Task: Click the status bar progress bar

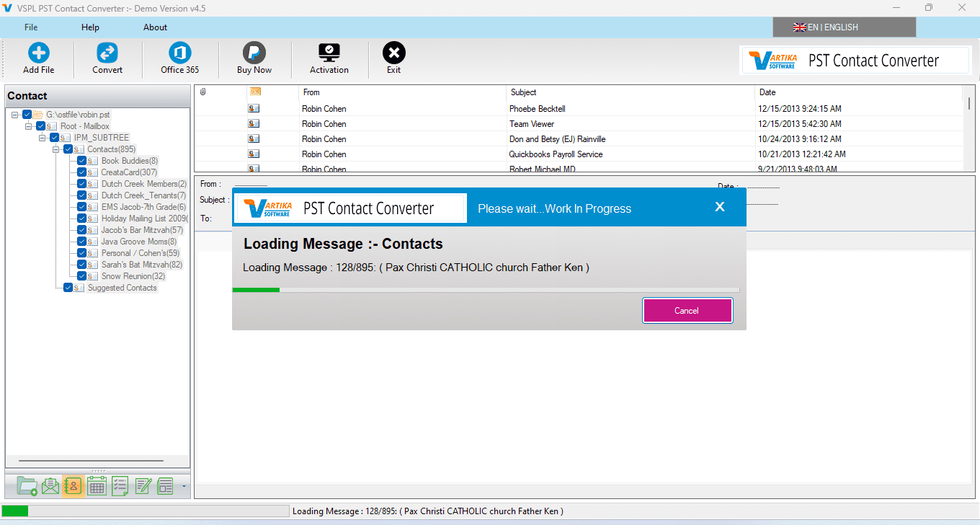Action: 145,511
